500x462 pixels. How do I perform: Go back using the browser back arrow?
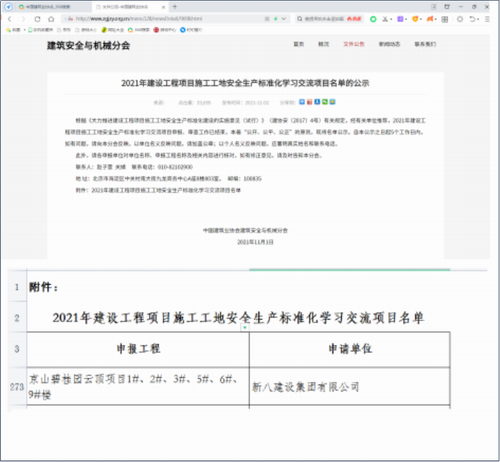(x=10, y=19)
